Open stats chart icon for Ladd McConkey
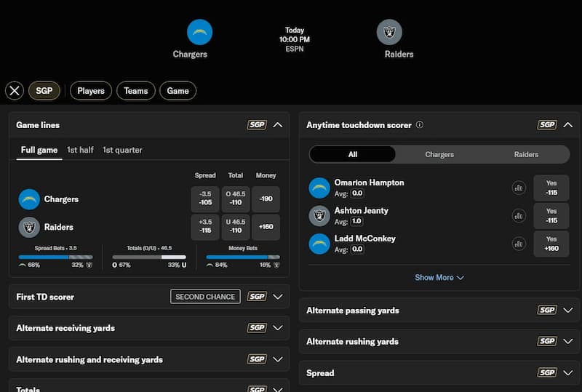The image size is (582, 392). [519, 244]
